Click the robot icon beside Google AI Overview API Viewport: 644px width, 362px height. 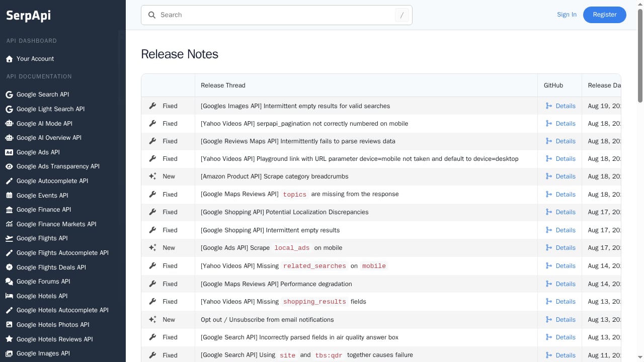tap(9, 138)
